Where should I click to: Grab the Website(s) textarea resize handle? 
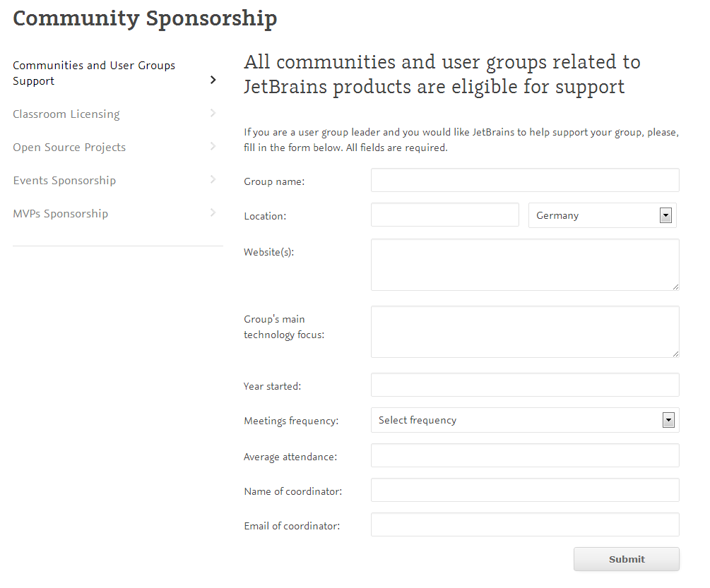click(x=675, y=287)
